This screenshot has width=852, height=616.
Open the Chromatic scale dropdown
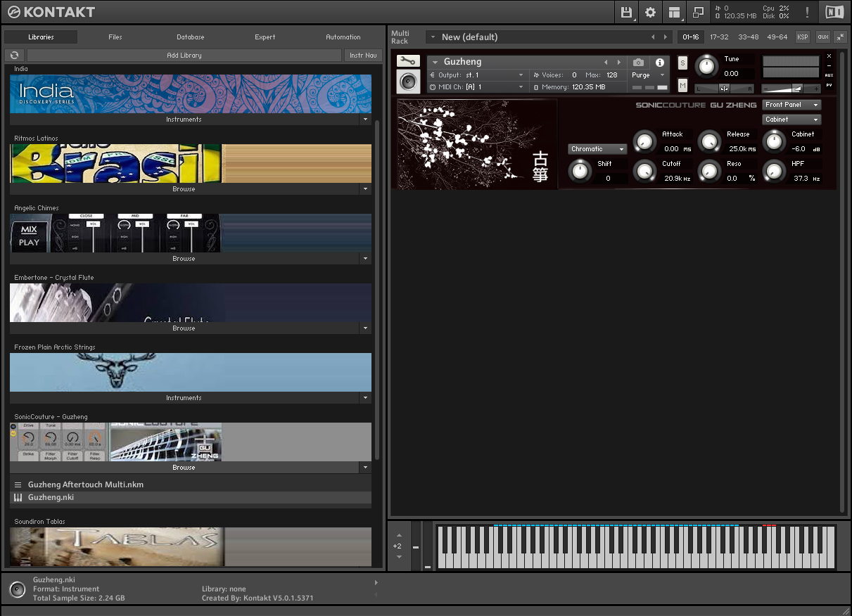pos(597,149)
